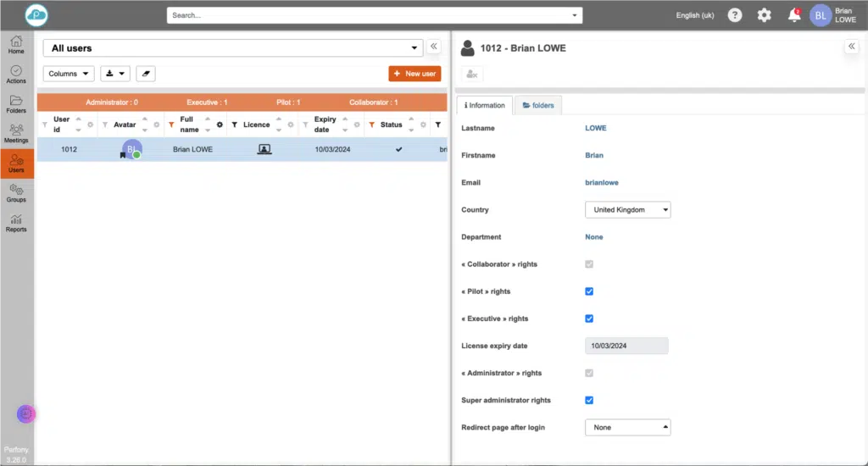Toggle the Pilot rights checkbox

[589, 291]
